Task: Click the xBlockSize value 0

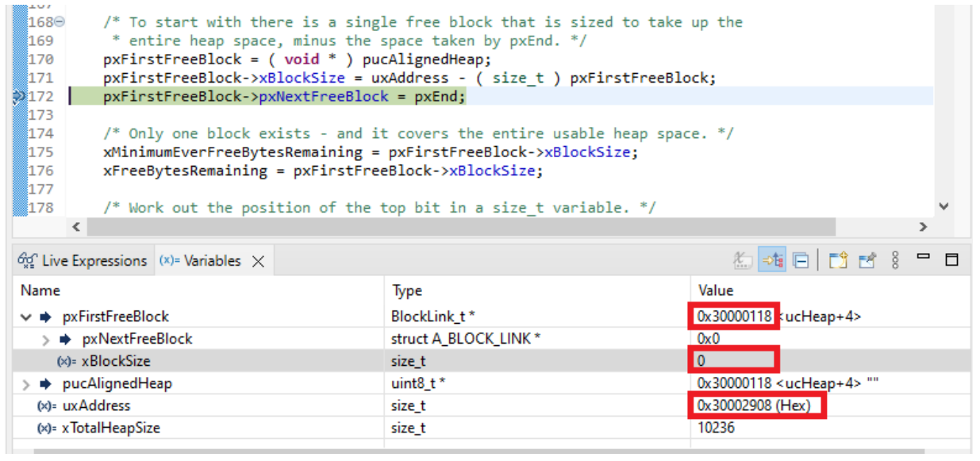Action: tap(702, 362)
